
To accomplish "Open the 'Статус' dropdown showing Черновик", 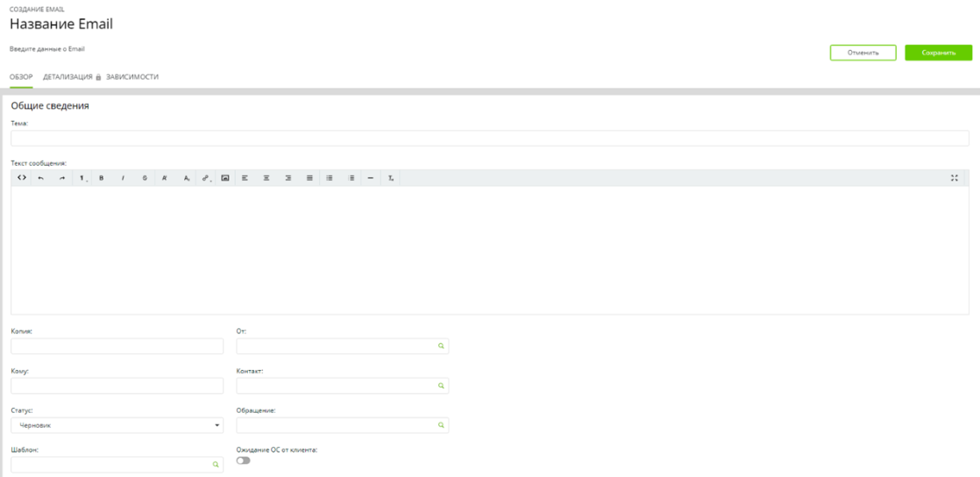I will point(117,425).
